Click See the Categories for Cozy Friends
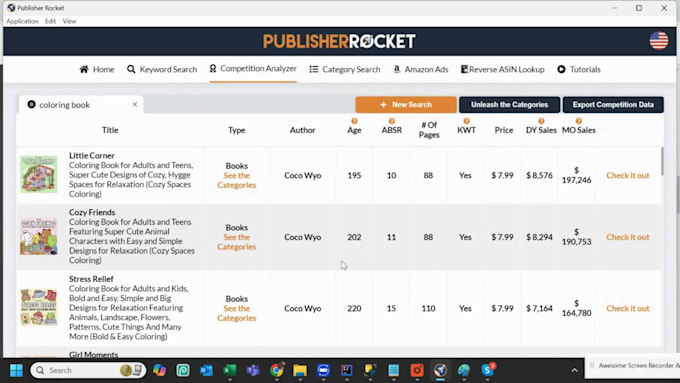The width and height of the screenshot is (680, 383). coord(237,242)
